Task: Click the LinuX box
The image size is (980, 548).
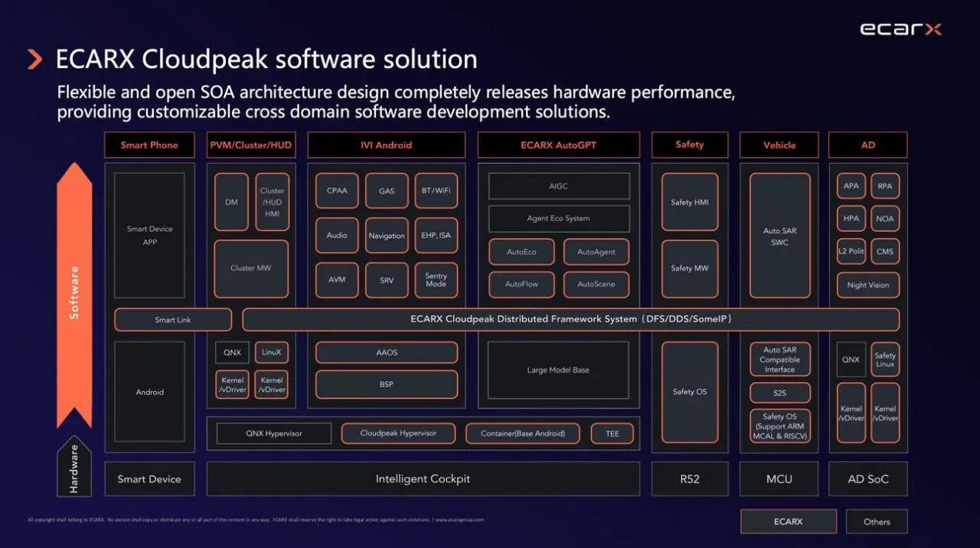Action: (x=271, y=352)
